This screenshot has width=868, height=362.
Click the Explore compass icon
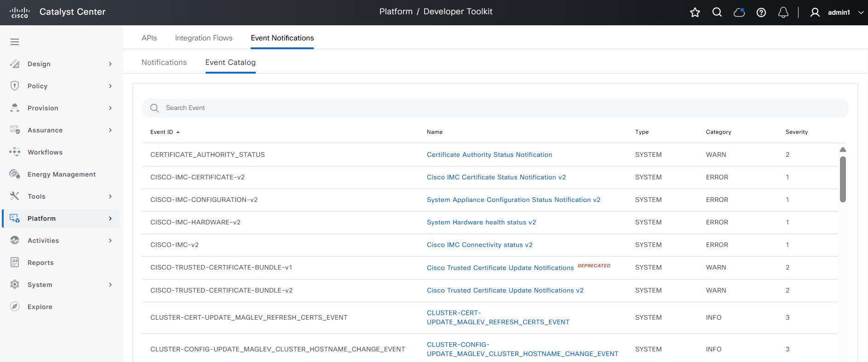15,307
